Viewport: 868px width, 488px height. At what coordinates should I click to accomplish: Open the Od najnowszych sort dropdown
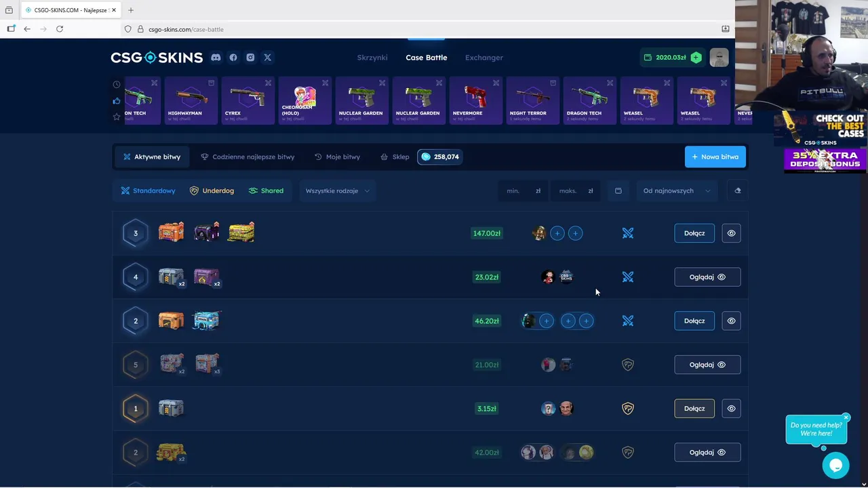(x=676, y=190)
